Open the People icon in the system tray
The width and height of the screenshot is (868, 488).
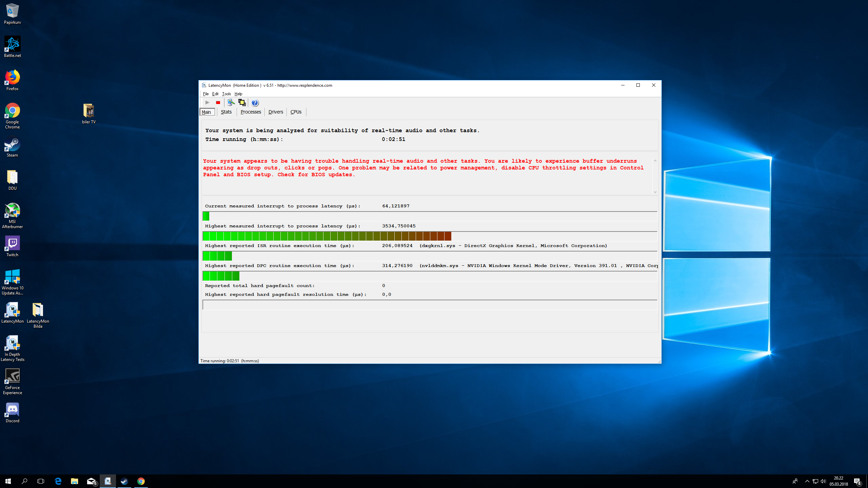[x=795, y=481]
